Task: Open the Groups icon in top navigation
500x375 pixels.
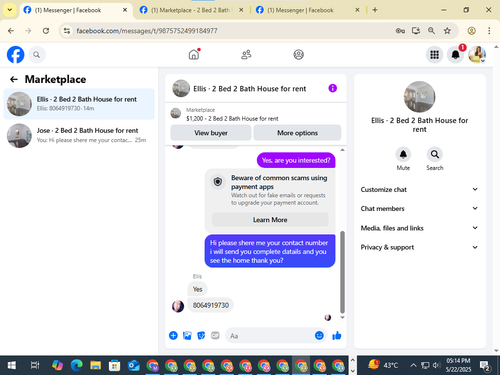Action: pos(298,54)
